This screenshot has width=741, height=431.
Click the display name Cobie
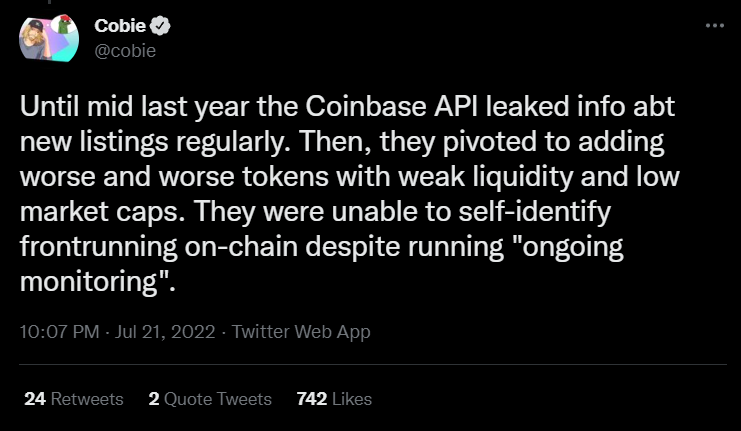tap(120, 26)
